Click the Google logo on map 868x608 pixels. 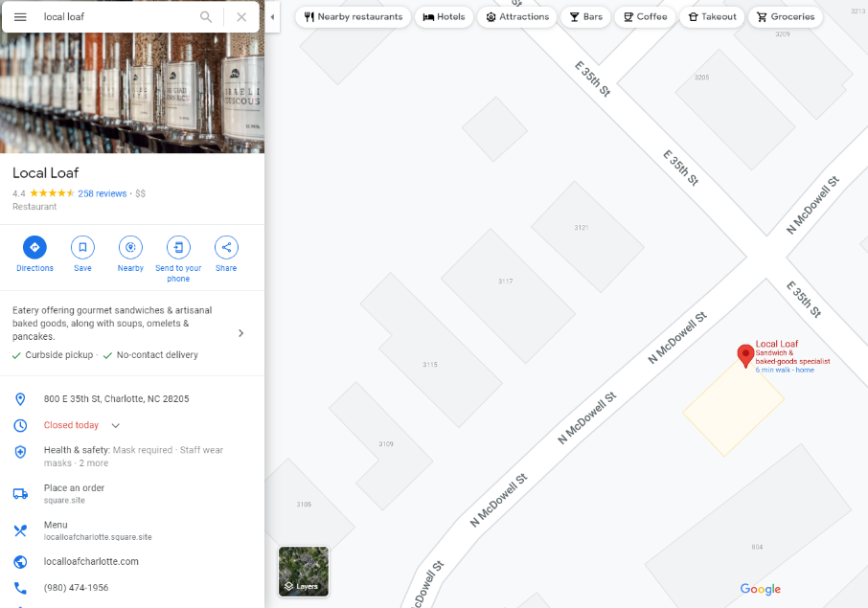coord(760,589)
